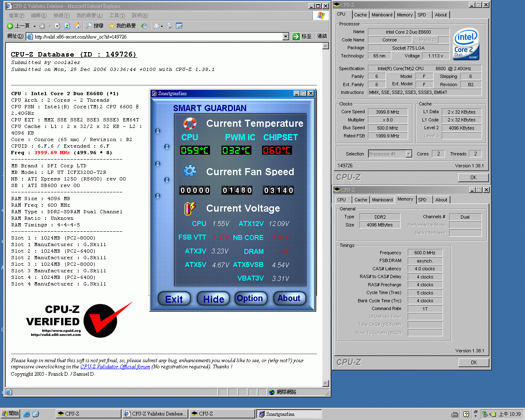Click the keyboard language bar tray icon
The image size is (525, 420).
(455, 414)
